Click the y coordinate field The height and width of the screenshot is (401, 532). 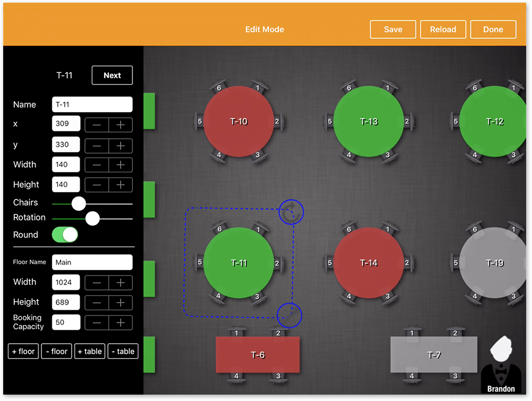pyautogui.click(x=66, y=144)
